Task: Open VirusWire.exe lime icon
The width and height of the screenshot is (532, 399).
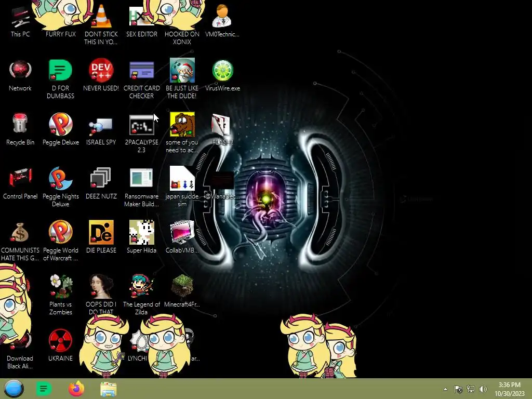Action: click(x=222, y=71)
